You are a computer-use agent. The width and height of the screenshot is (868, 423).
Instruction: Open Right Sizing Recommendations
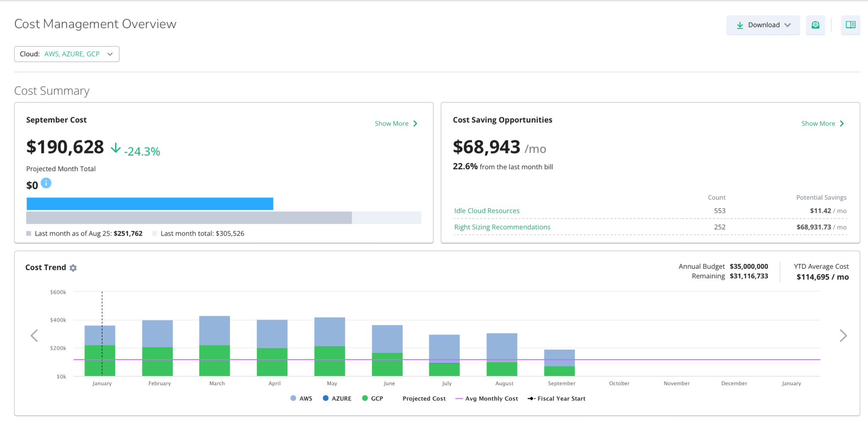[x=502, y=227]
